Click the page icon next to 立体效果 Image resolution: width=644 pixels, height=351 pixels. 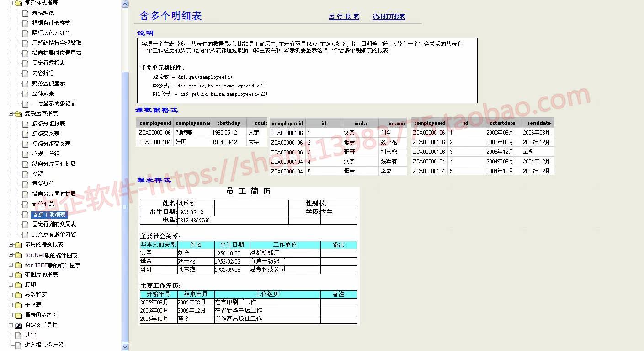pyautogui.click(x=26, y=93)
